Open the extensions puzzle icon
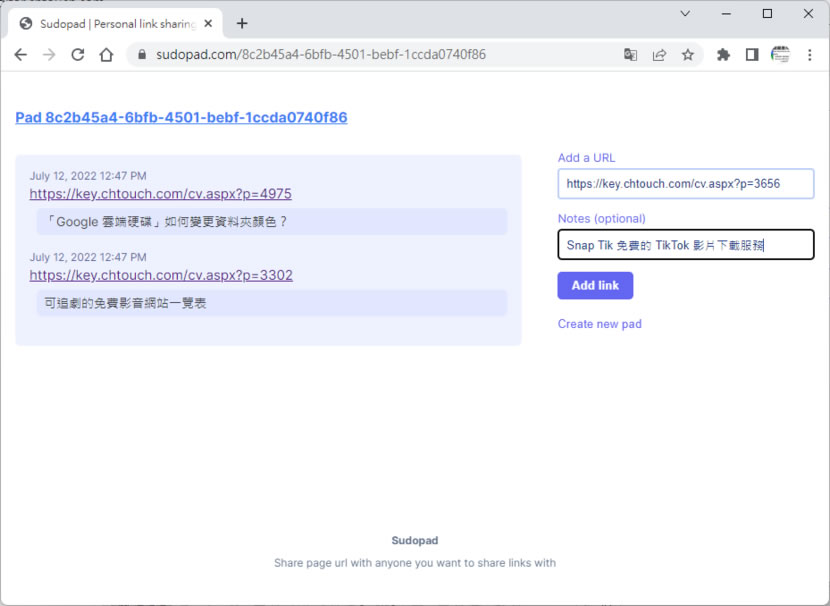 point(723,55)
